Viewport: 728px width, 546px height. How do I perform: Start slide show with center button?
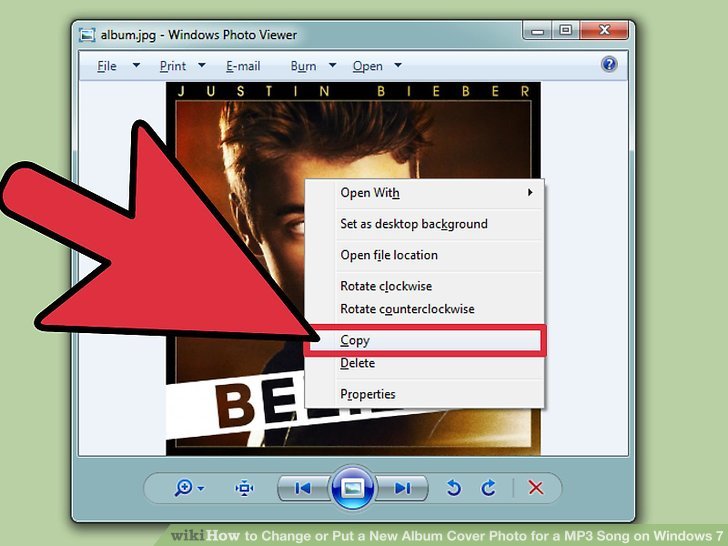pos(352,488)
